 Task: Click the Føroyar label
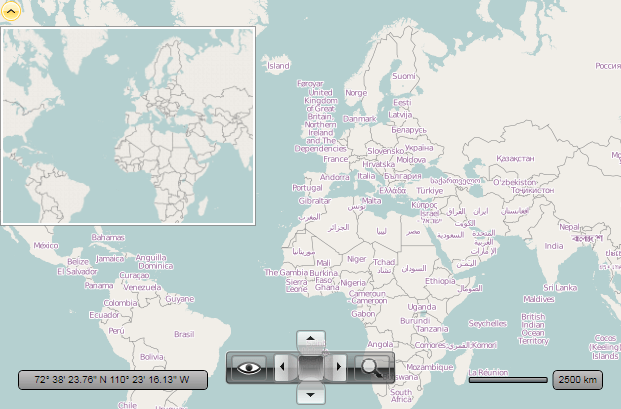point(310,84)
